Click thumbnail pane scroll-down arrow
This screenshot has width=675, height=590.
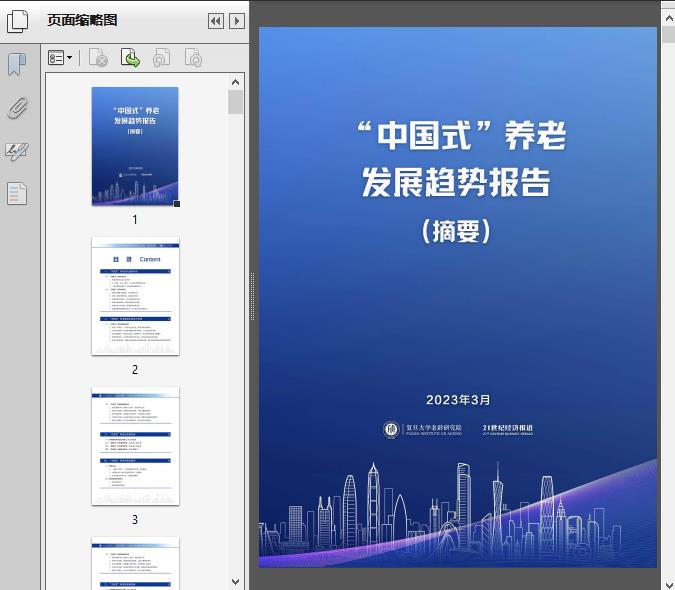click(x=235, y=582)
